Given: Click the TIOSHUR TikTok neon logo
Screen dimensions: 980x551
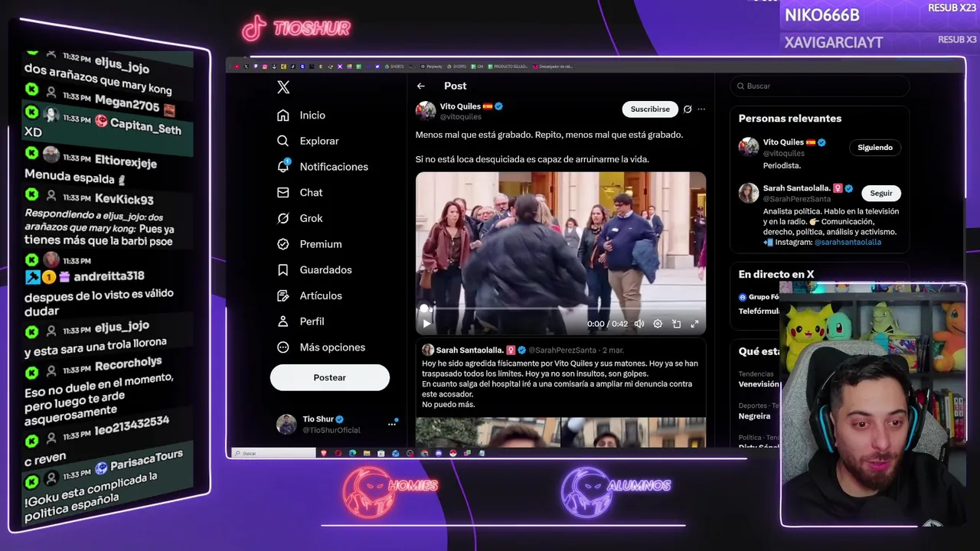Looking at the screenshot, I should click(x=296, y=28).
